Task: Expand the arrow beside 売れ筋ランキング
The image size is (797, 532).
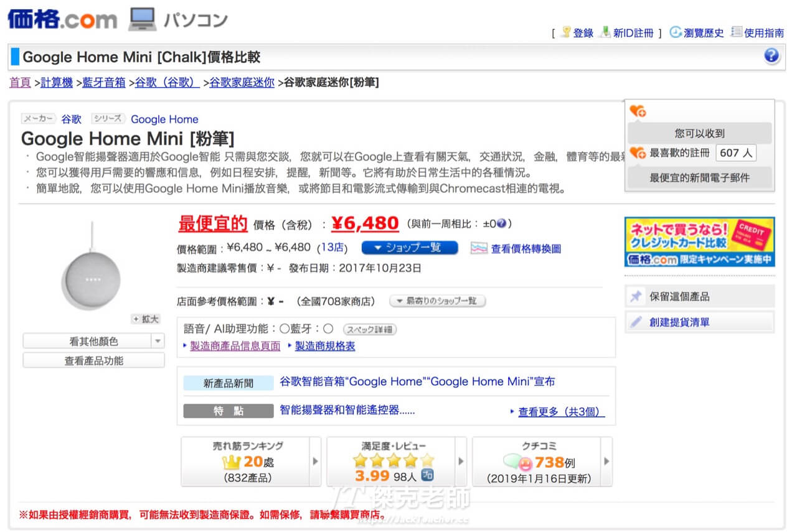Action: [x=315, y=462]
